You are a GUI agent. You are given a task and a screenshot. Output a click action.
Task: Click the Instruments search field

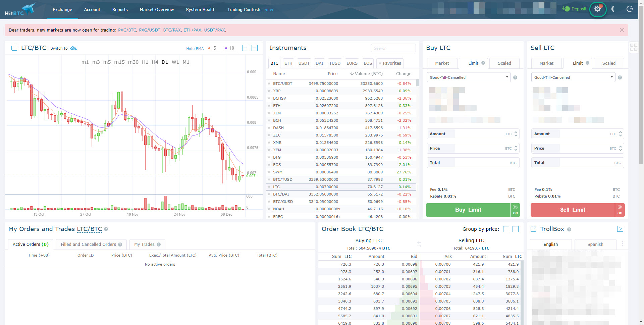393,48
